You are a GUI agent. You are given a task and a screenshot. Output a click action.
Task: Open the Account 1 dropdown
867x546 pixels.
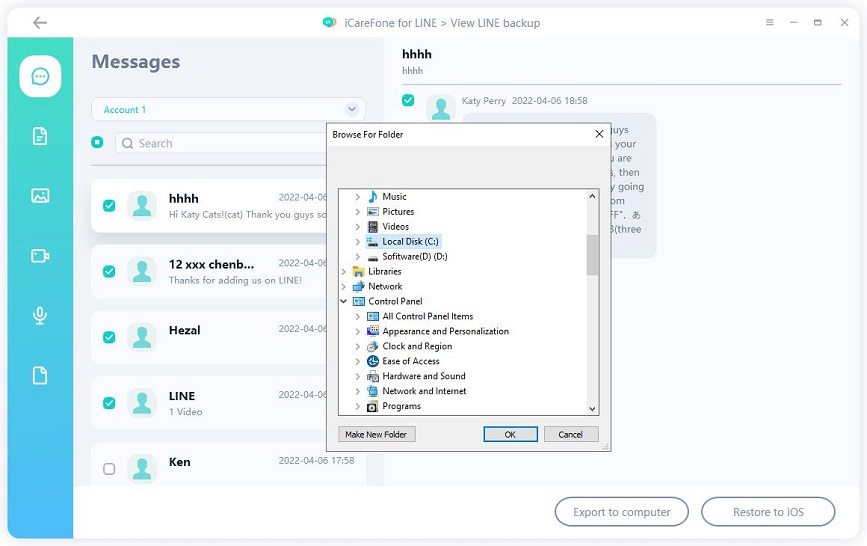click(x=228, y=110)
